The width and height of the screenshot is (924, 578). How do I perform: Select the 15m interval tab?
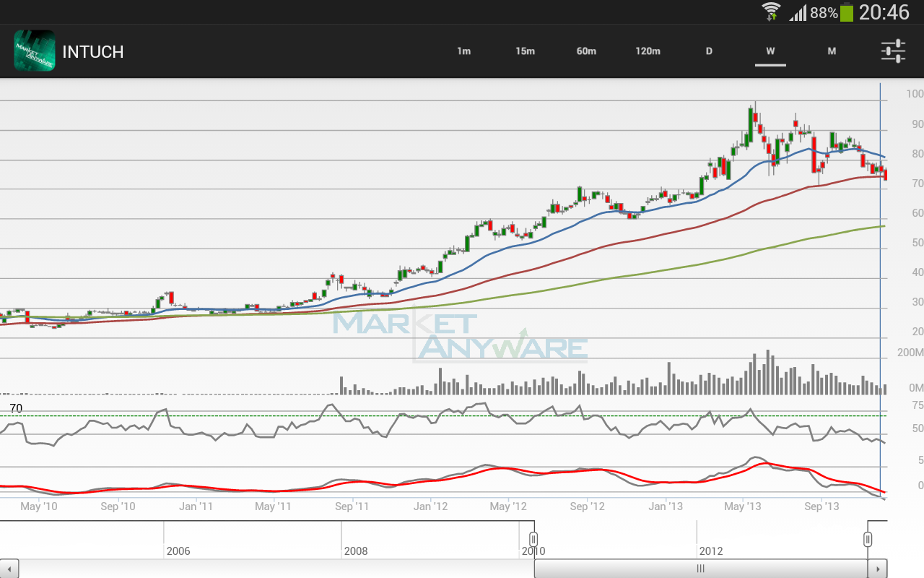(525, 51)
